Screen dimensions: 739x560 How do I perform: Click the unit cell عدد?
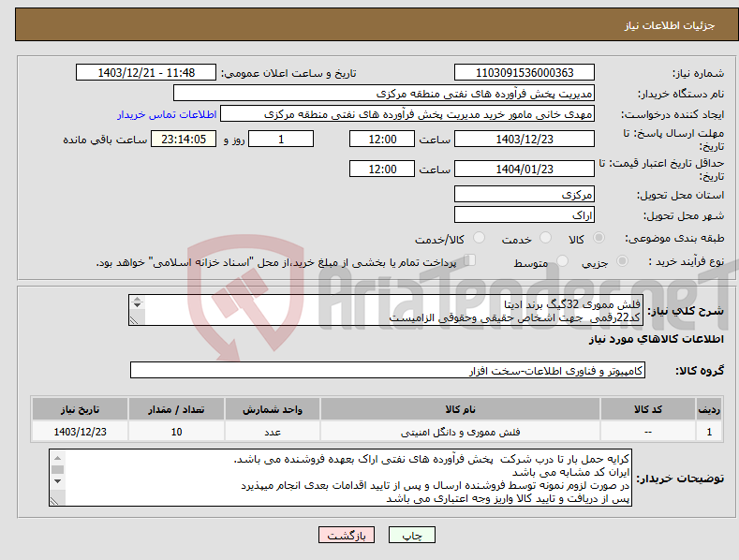[x=273, y=432]
